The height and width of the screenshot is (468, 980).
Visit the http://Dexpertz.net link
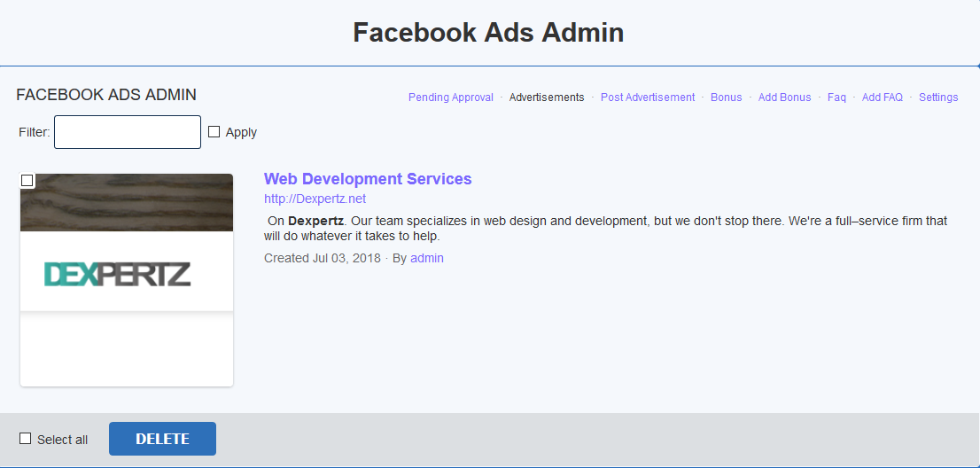(x=315, y=199)
